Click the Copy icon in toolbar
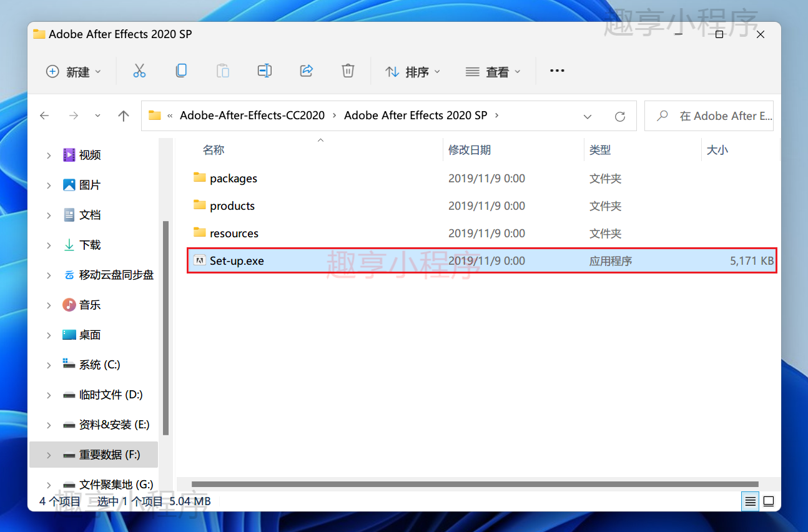Screen dimensions: 808x532 click(181, 71)
